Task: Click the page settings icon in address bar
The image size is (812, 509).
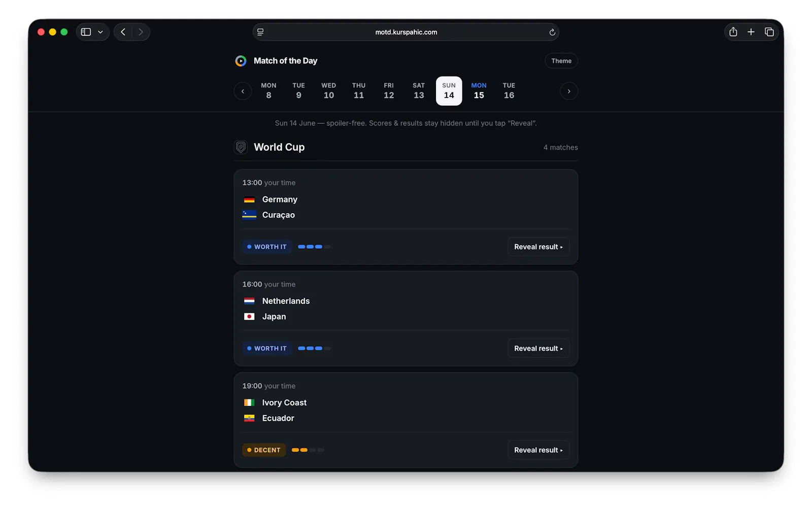Action: coord(260,32)
